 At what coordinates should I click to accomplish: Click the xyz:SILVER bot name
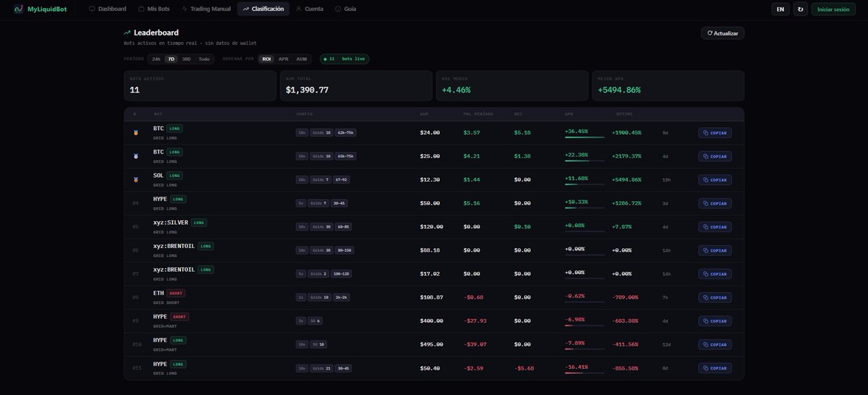pos(170,223)
